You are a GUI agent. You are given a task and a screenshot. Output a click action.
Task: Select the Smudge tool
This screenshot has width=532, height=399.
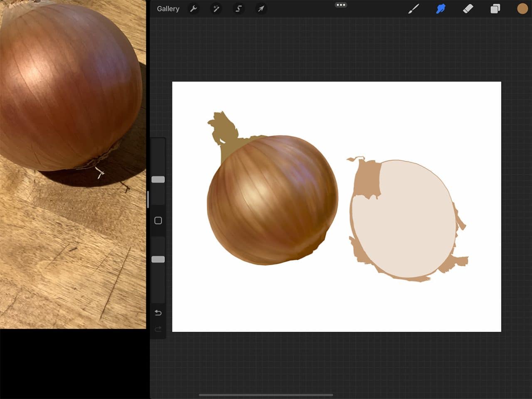(441, 8)
